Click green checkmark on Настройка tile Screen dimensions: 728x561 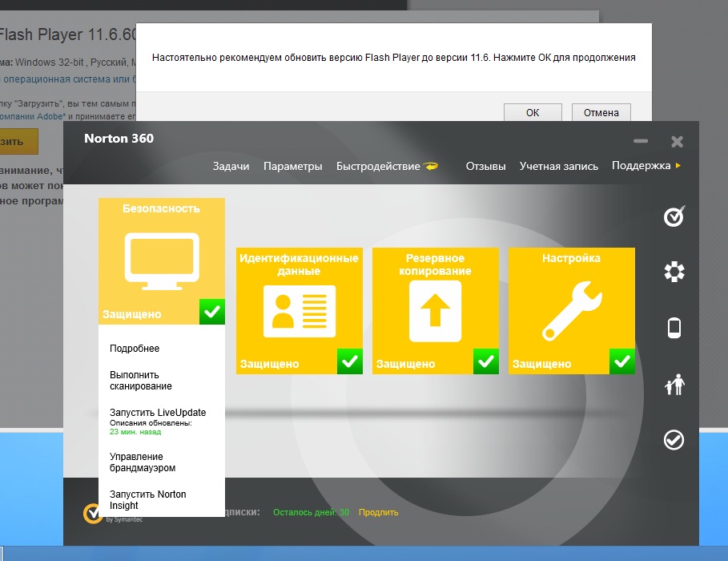click(622, 361)
